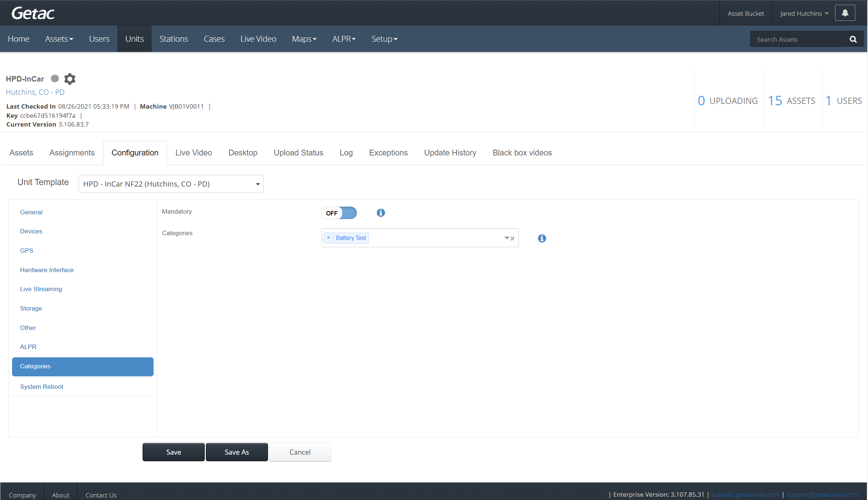Open unit settings gear icon
This screenshot has width=868, height=500.
click(69, 79)
